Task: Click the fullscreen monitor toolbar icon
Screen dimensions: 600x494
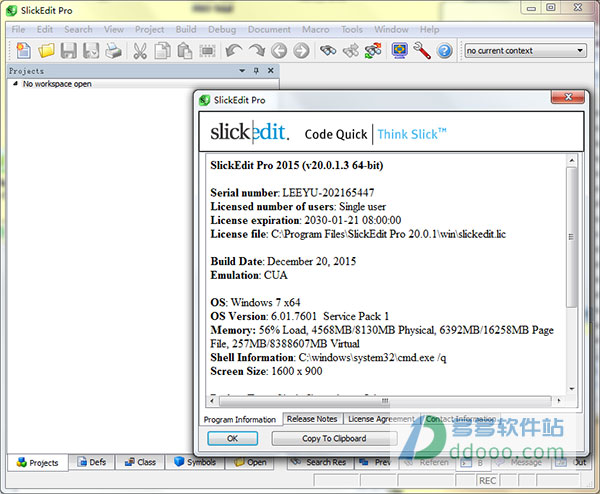Action: (x=399, y=51)
